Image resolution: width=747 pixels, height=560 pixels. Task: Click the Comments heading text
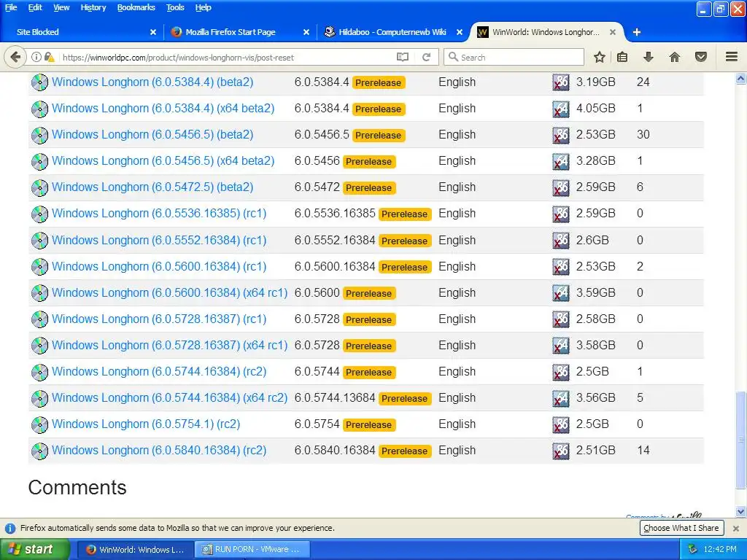(77, 488)
